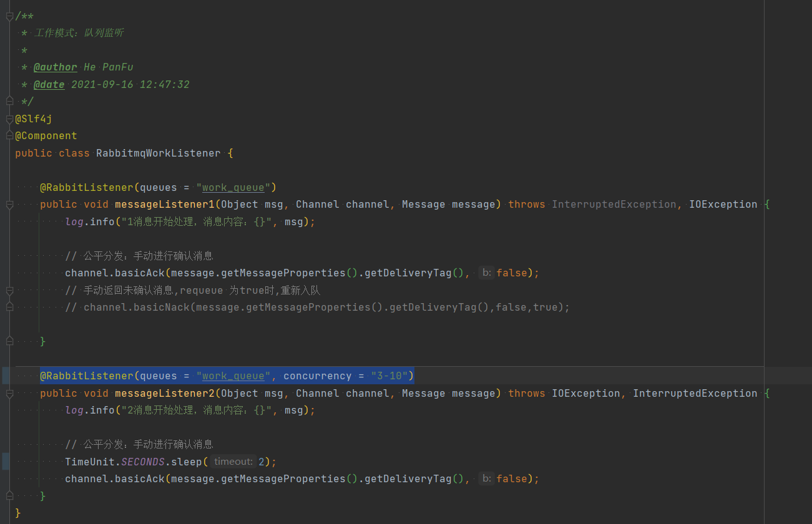This screenshot has width=812, height=524.
Task: Click the "b:" parameter hint in messageListener1's basicAck
Action: [x=486, y=273]
